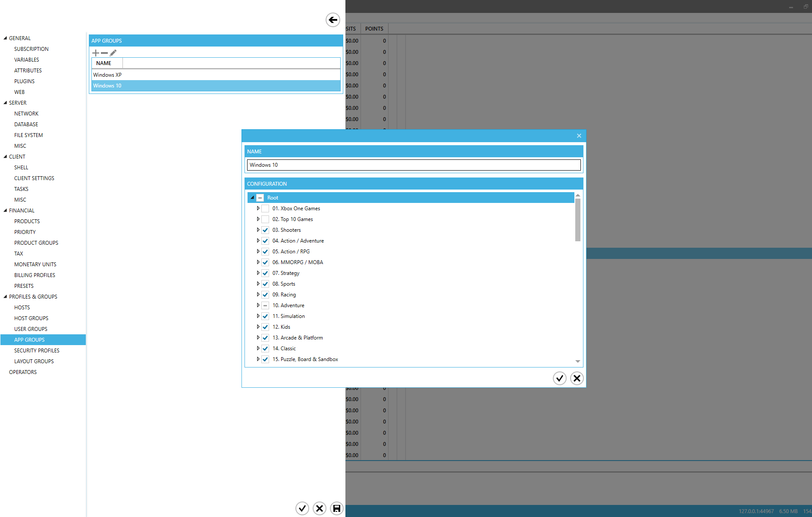
Task: Click the back arrow icon
Action: pos(332,20)
